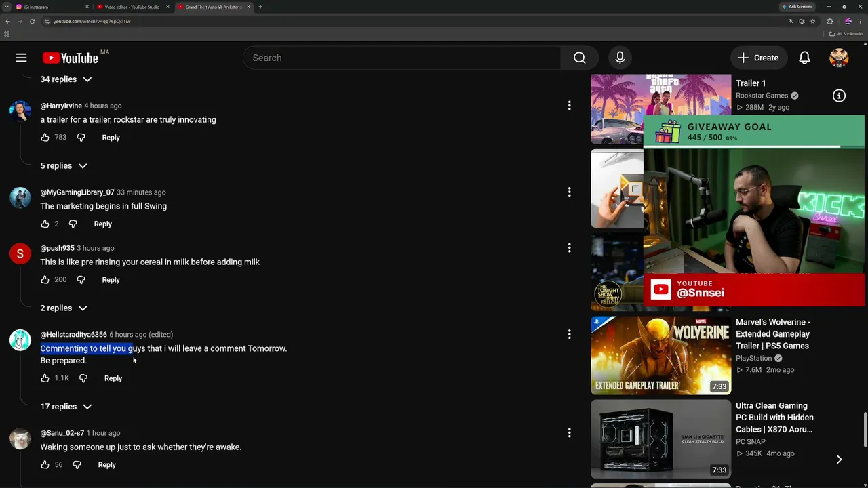This screenshot has height=488, width=868.
Task: Click the YouTube search input field
Action: point(401,58)
